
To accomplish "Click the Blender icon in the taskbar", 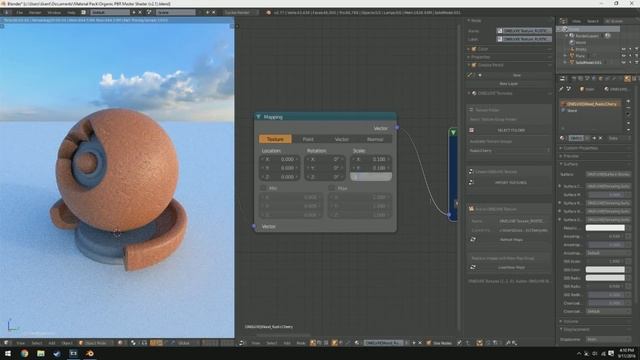I will pos(90,353).
